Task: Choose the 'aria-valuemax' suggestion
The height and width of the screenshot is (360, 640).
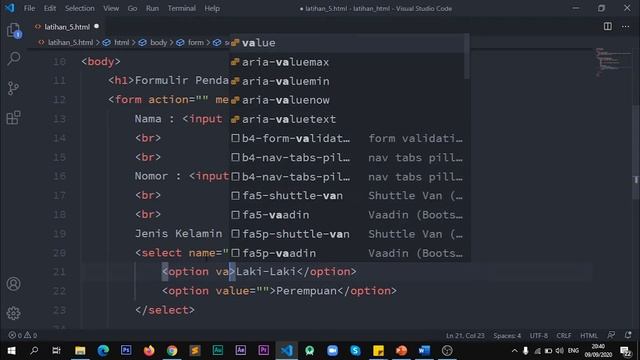Action: (347, 62)
